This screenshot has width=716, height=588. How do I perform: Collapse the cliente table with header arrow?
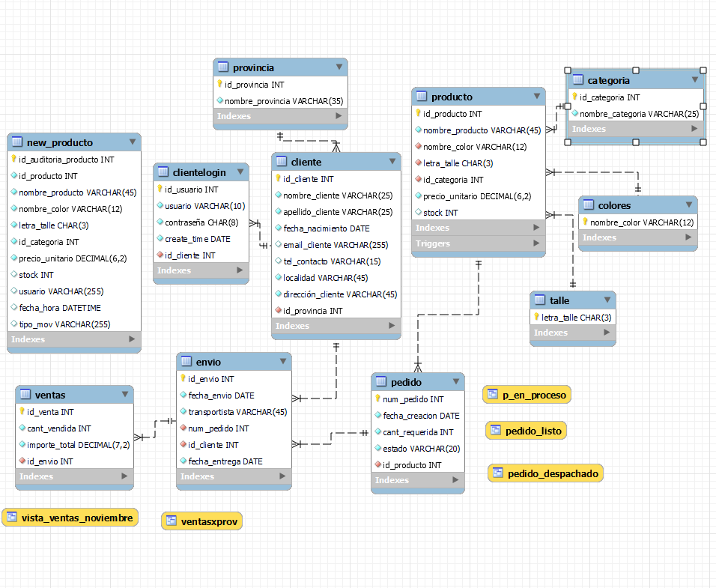click(x=392, y=162)
